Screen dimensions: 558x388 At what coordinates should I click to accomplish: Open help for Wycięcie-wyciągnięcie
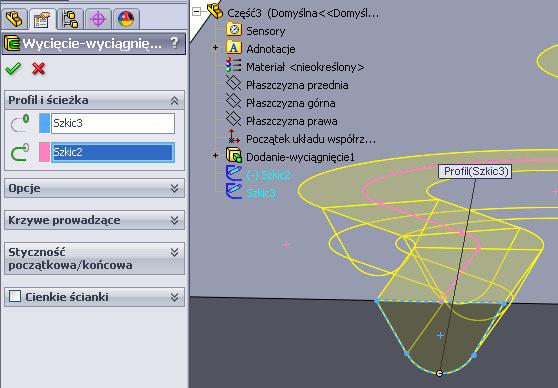(174, 43)
